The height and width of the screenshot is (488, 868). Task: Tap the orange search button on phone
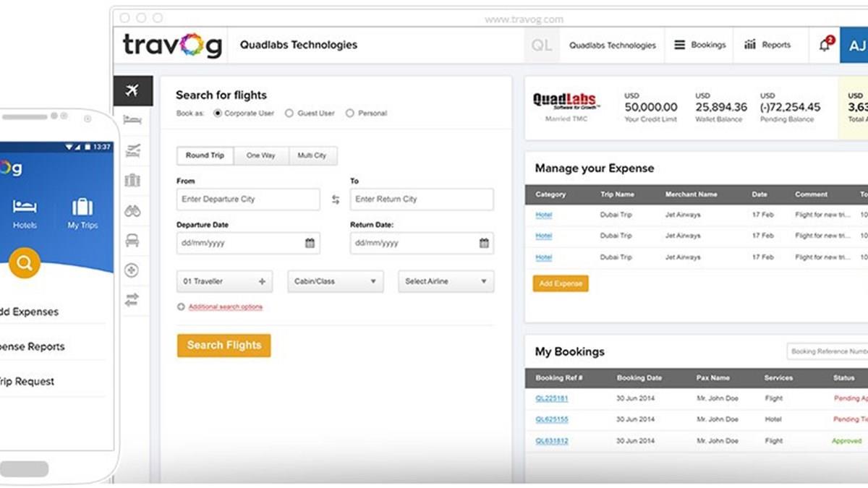[x=25, y=263]
